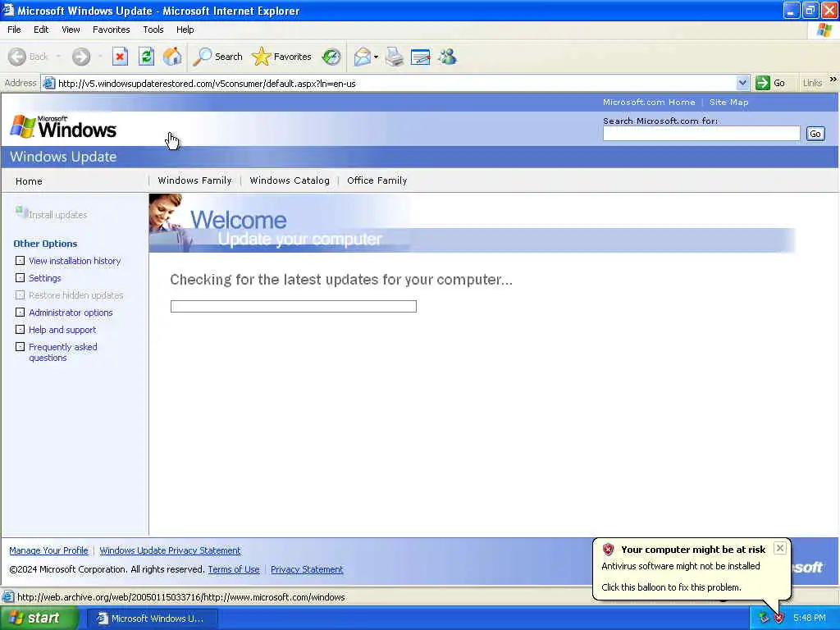Expand the Links toolbar chevron
This screenshot has width=840, height=630.
(x=833, y=80)
